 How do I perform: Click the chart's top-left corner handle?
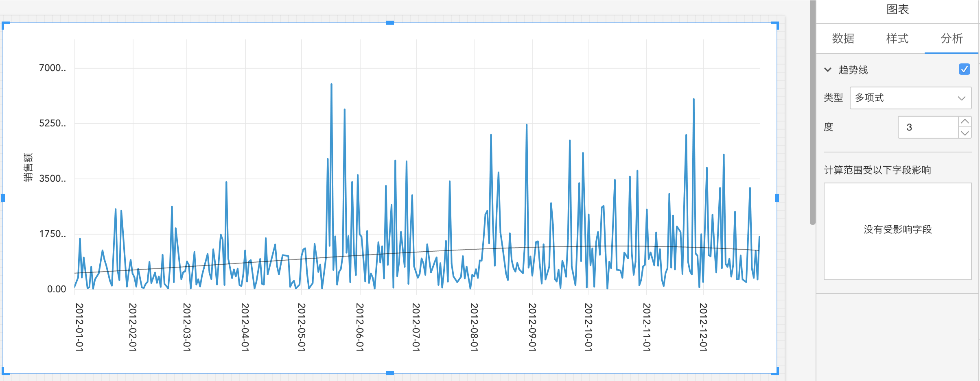[4, 24]
